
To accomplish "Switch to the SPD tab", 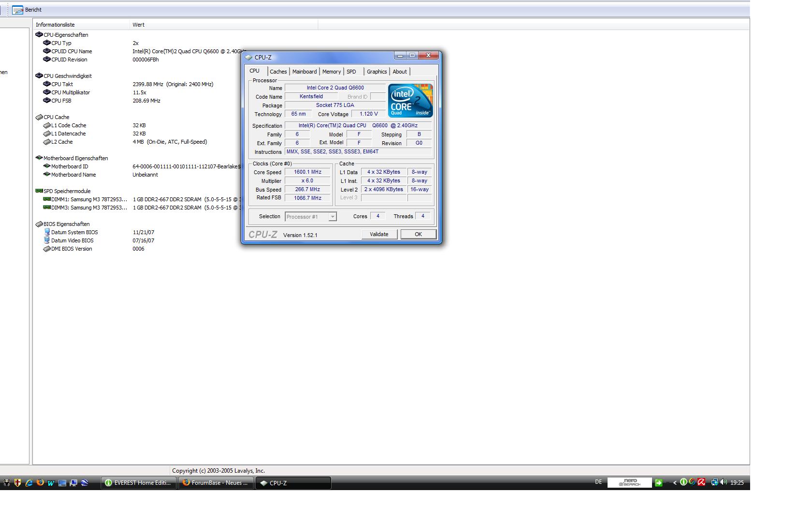I will (x=351, y=72).
